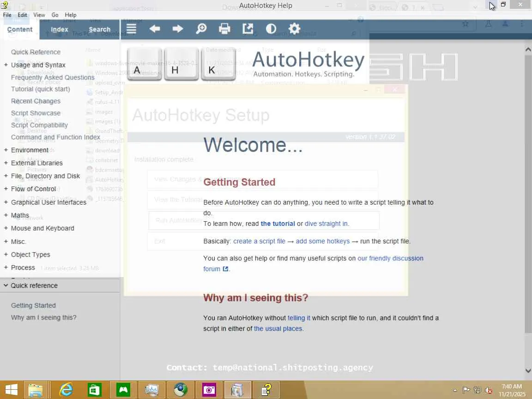Viewport: 532px width, 399px height.
Task: Print the page with the printer icon
Action: click(224, 29)
